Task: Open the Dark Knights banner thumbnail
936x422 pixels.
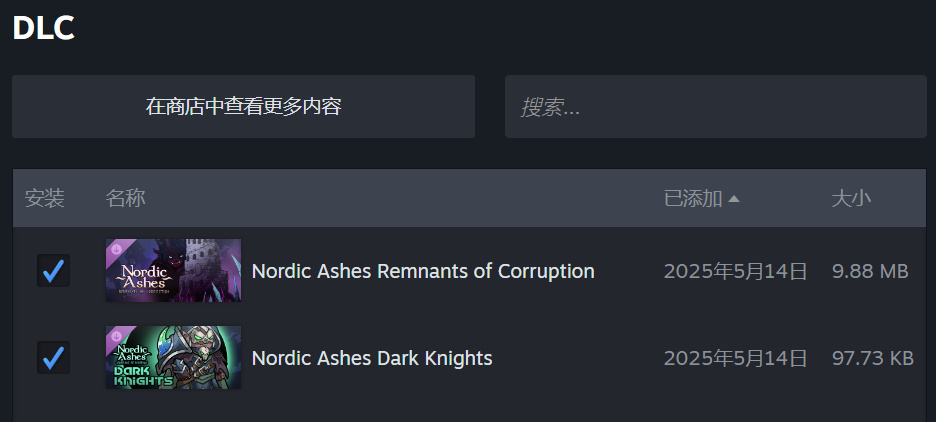Action: point(174,357)
